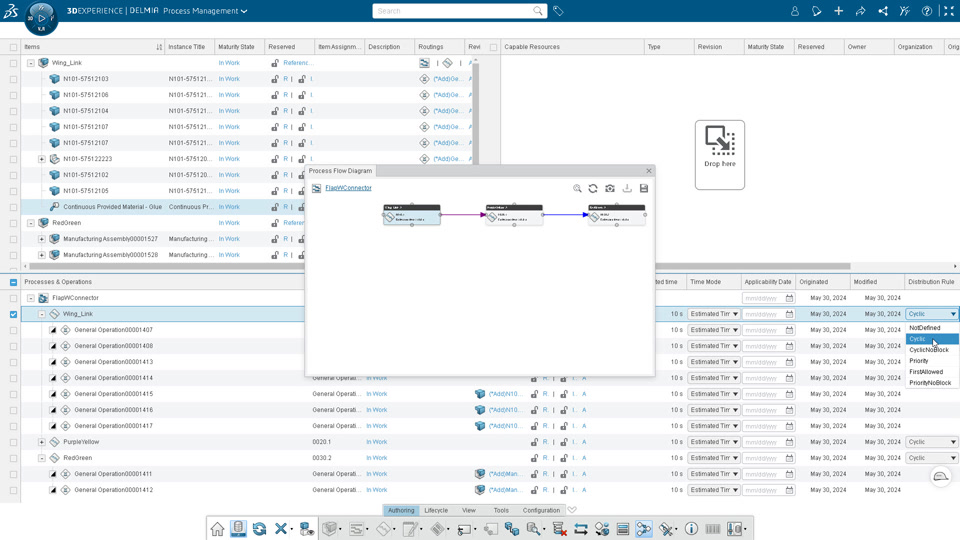Refresh the Process Flow Diagram view
Viewport: 960px width, 540px height.
(x=593, y=189)
